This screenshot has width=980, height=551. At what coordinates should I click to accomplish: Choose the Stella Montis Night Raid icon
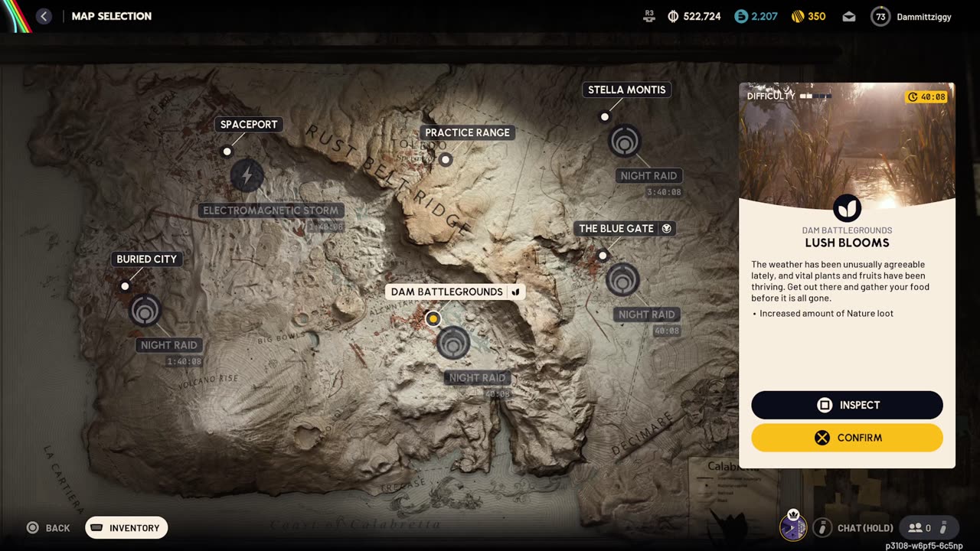click(625, 142)
